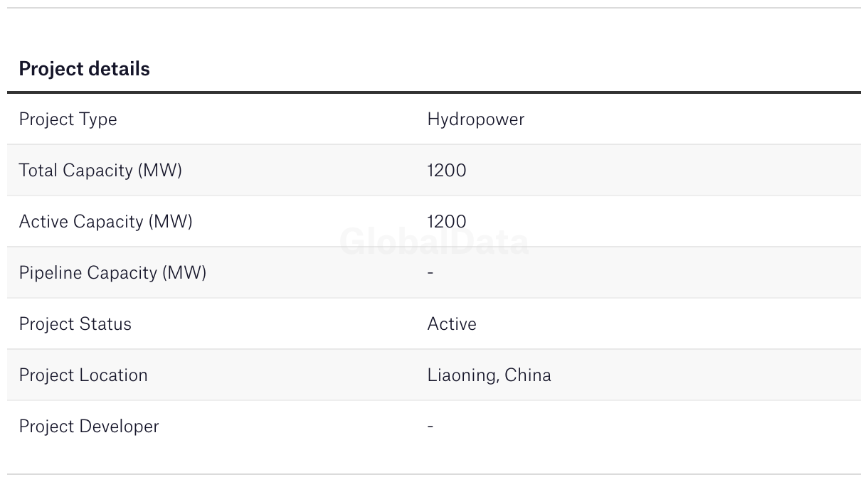Viewport: 868px width, 482px height.
Task: Click the Total Capacity value 1200
Action: pos(447,171)
